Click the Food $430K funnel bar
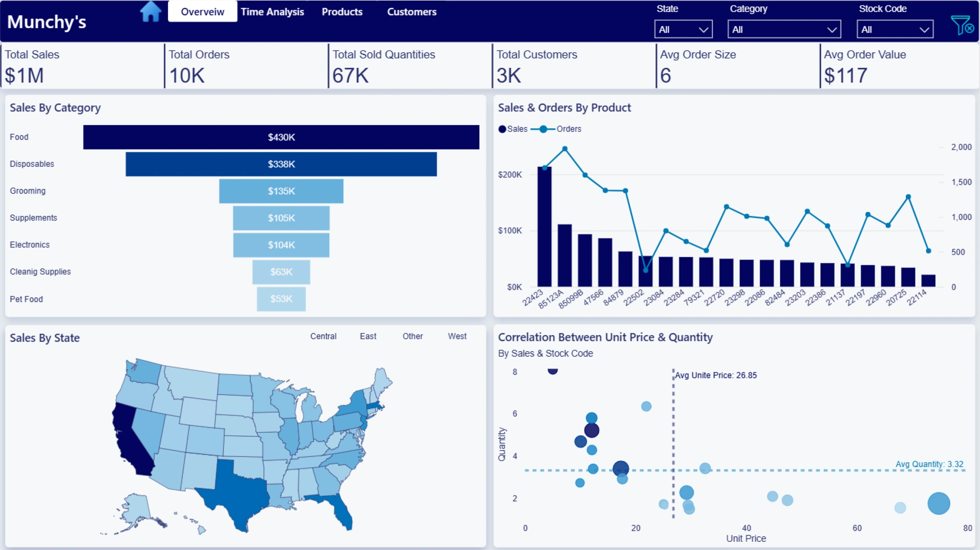This screenshot has height=550, width=980. (281, 137)
